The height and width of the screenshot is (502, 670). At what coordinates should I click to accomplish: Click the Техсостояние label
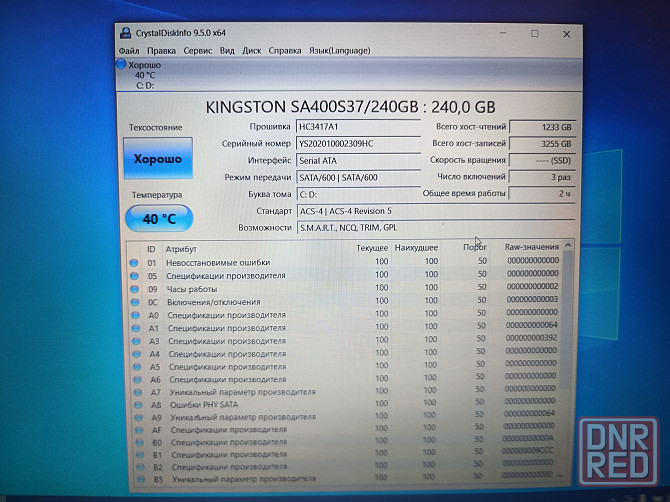click(x=156, y=128)
